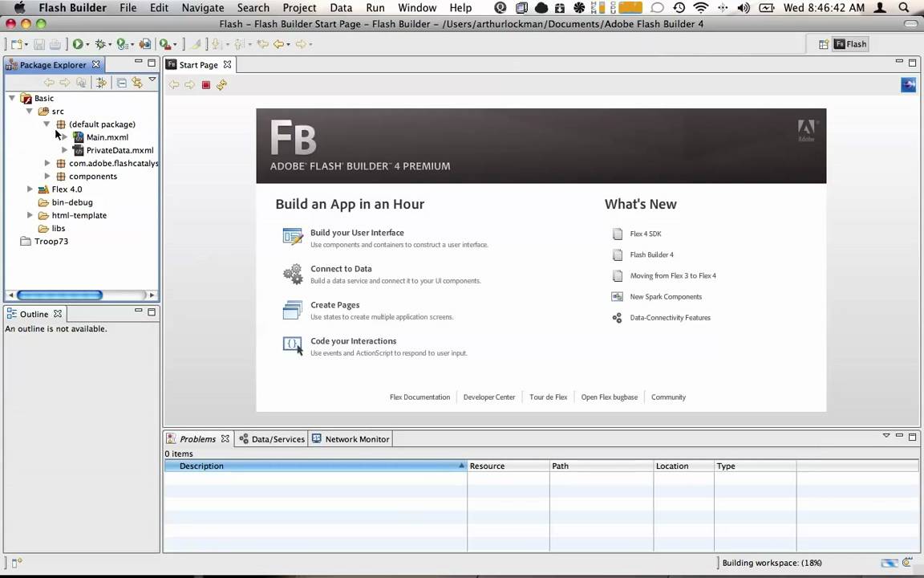The height and width of the screenshot is (578, 924).
Task: Switch to the Network Monitor tab
Action: point(351,439)
